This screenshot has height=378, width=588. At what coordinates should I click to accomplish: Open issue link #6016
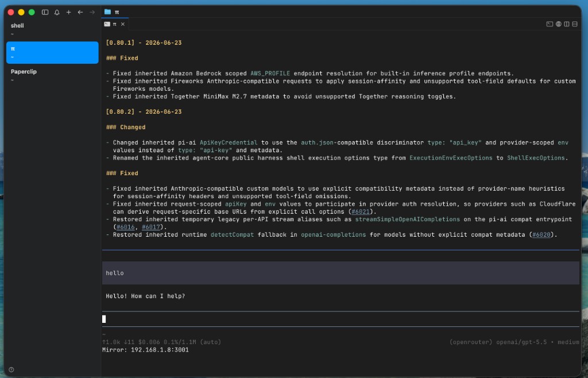pos(126,227)
